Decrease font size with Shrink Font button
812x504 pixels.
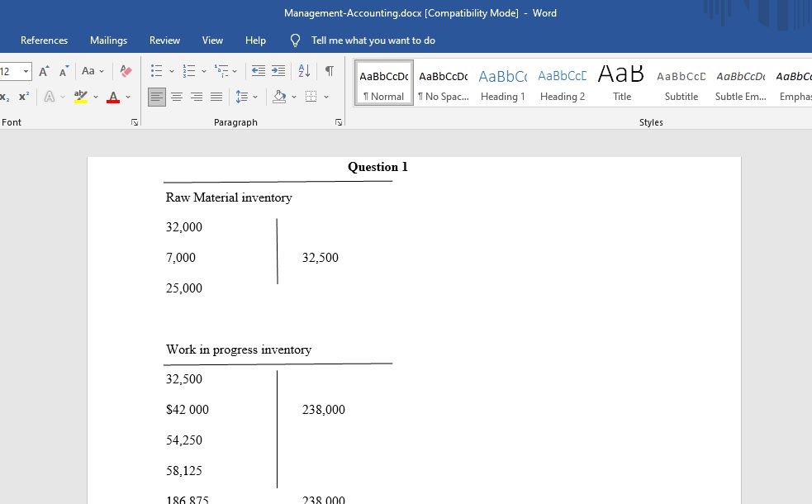coord(64,71)
